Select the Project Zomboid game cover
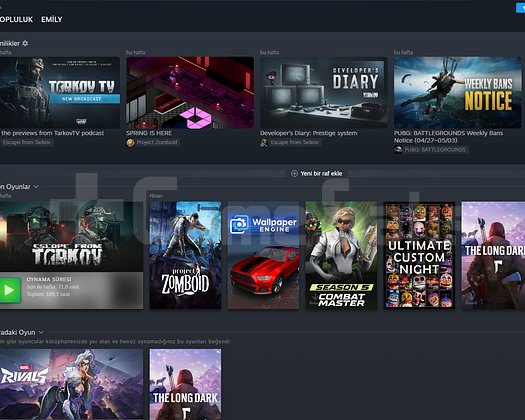Viewport: 525px width, 420px height. coord(185,255)
